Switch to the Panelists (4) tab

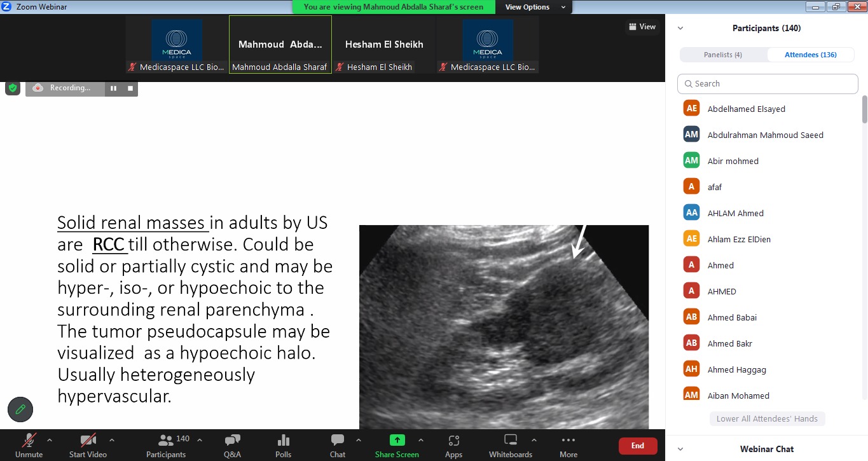(x=723, y=55)
